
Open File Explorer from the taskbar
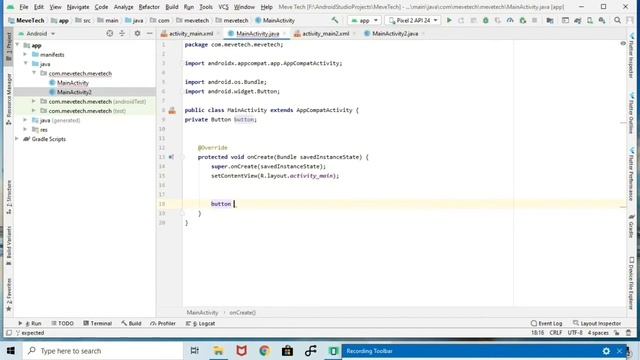pyautogui.click(x=218, y=351)
